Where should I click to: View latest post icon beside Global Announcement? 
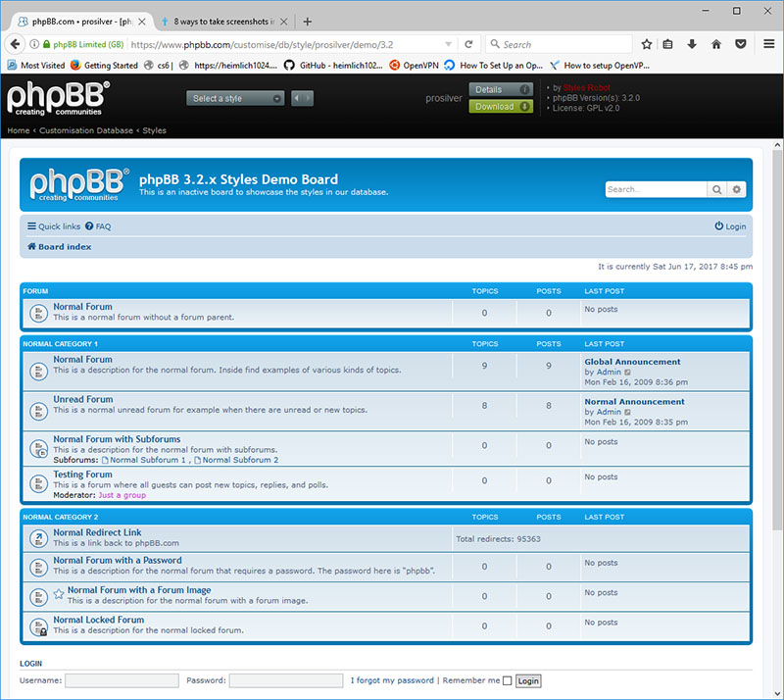tap(627, 373)
